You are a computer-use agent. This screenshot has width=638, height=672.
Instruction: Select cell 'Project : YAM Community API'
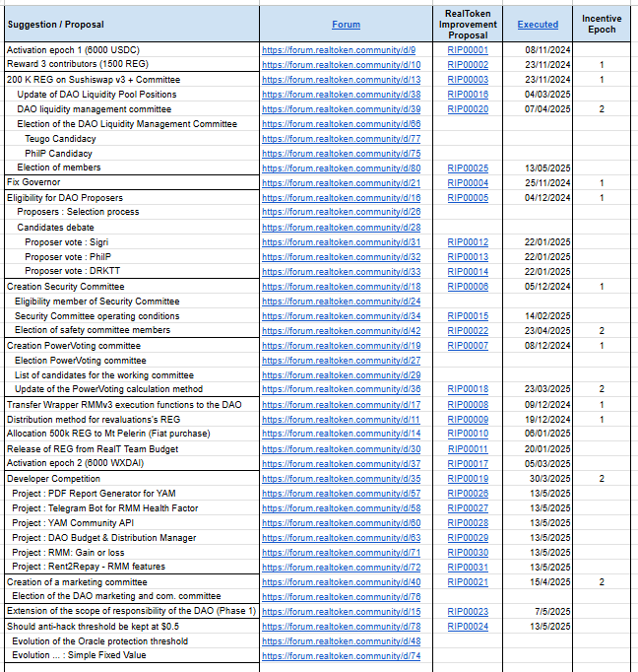132,523
